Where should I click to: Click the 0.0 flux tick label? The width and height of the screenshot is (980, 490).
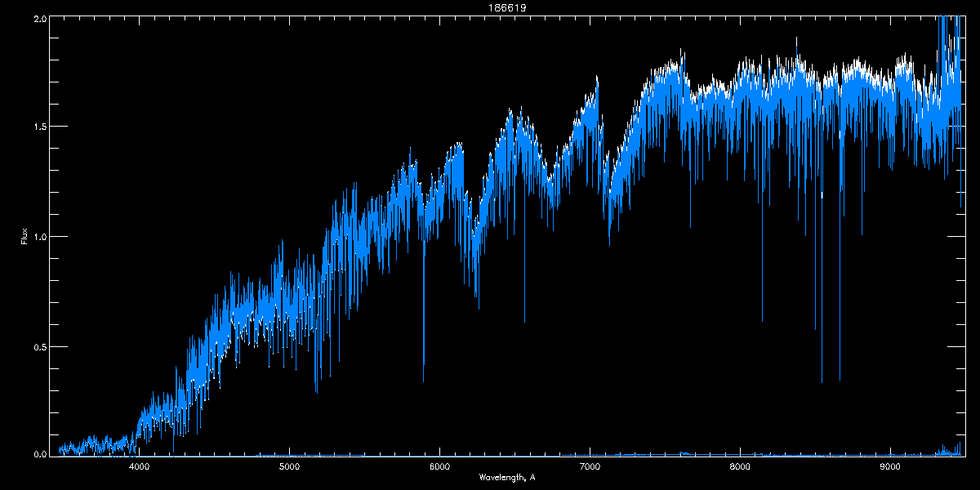pyautogui.click(x=38, y=455)
